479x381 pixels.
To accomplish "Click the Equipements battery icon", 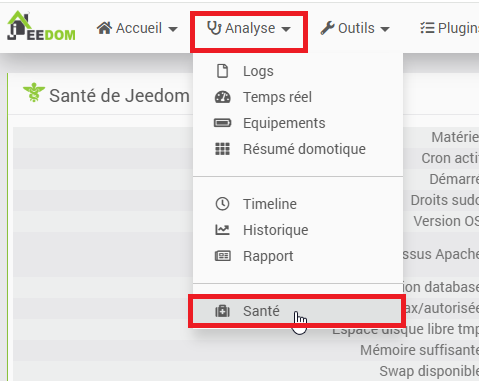I will [222, 123].
